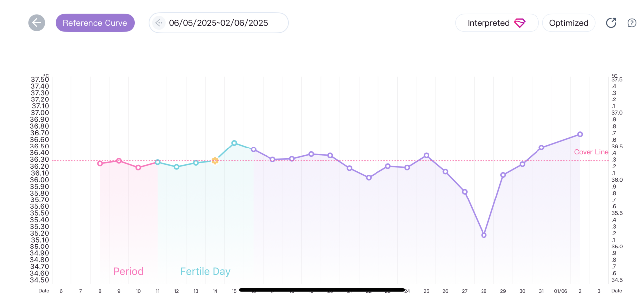Viewport: 644px width, 297px height.
Task: Select the final data point on June 2
Action: [x=579, y=134]
